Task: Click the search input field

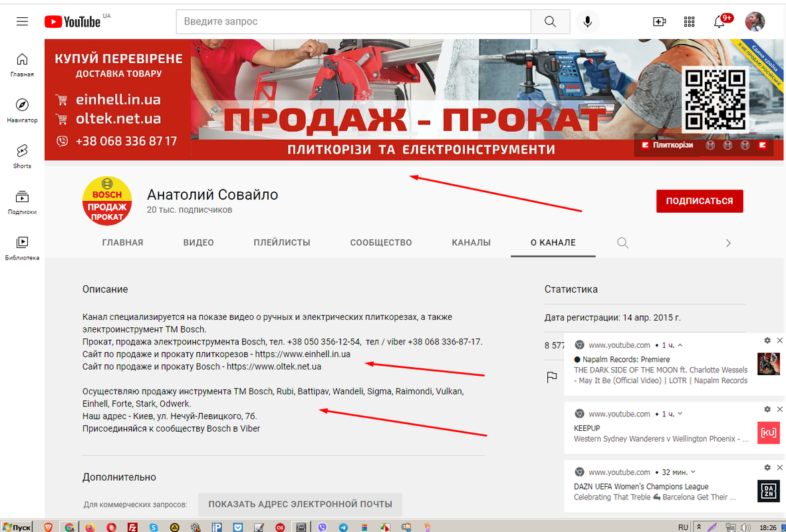Action: point(353,21)
